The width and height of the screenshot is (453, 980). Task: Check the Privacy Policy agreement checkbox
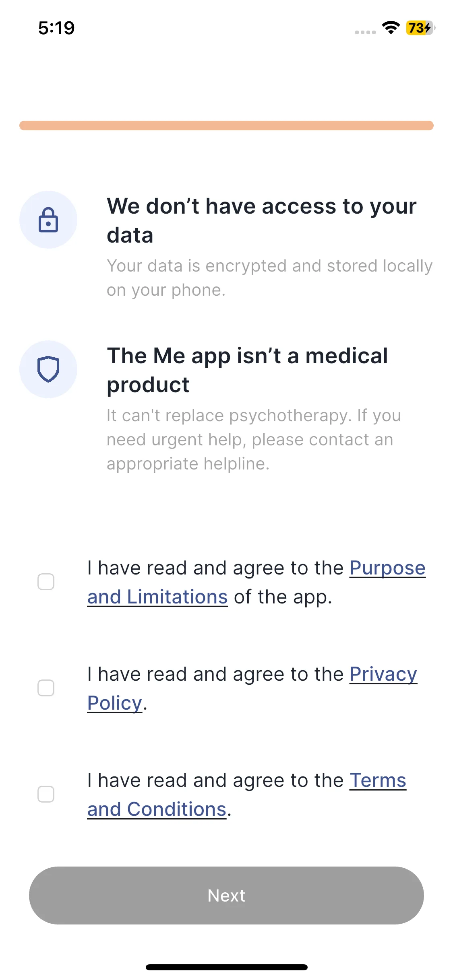46,688
